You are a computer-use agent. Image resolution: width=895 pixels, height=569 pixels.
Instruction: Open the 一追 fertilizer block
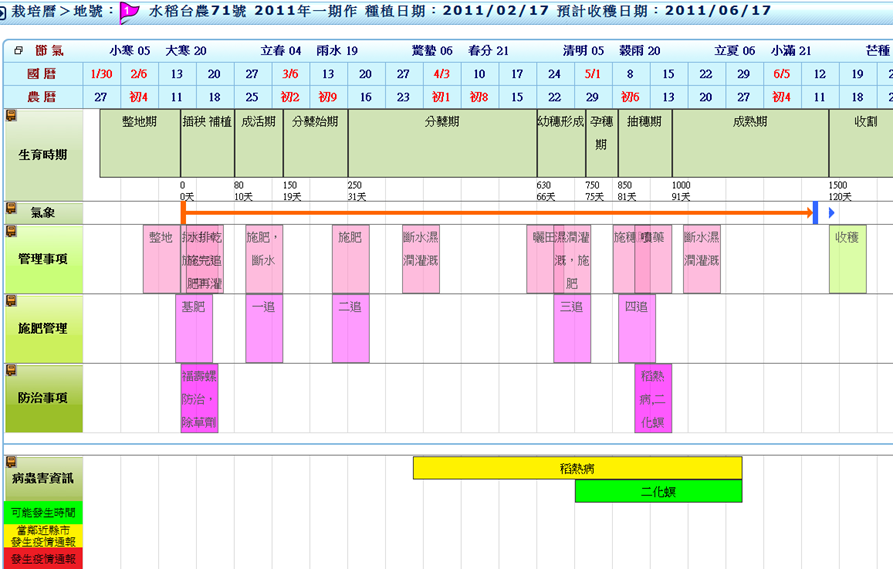pos(264,329)
